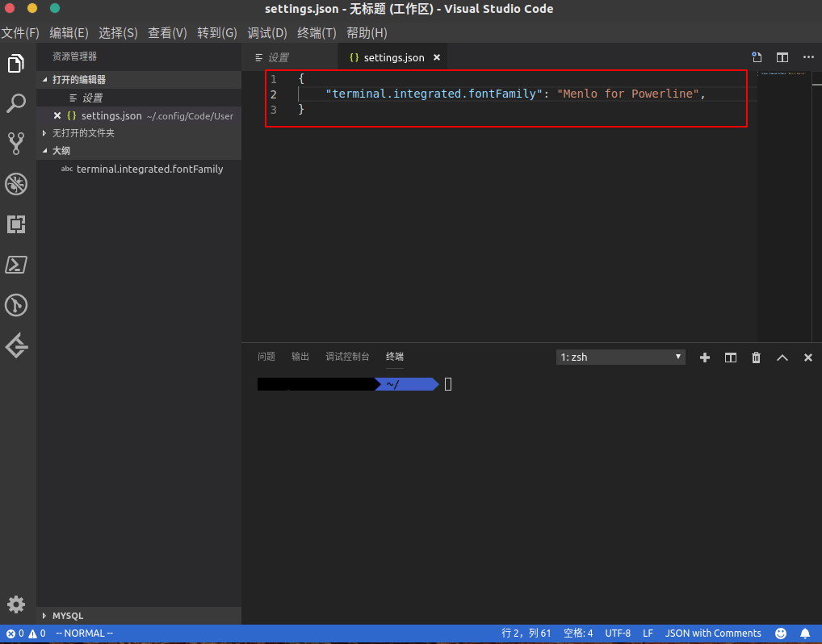Switch to the 设置 editor tab
This screenshot has height=644, width=822.
pyautogui.click(x=290, y=57)
